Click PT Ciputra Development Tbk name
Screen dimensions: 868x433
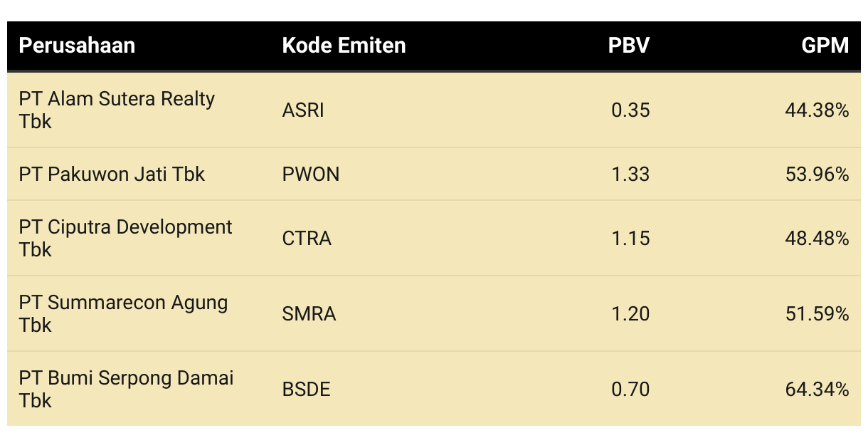click(x=126, y=238)
